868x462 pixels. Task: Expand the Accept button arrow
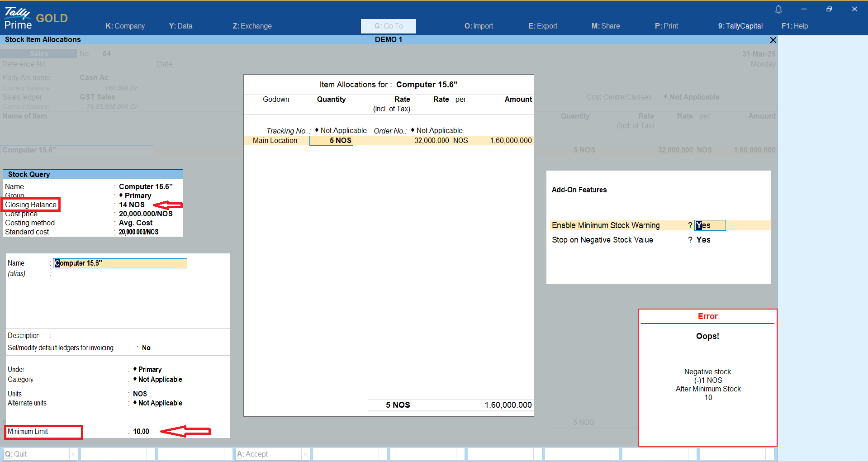click(305, 454)
